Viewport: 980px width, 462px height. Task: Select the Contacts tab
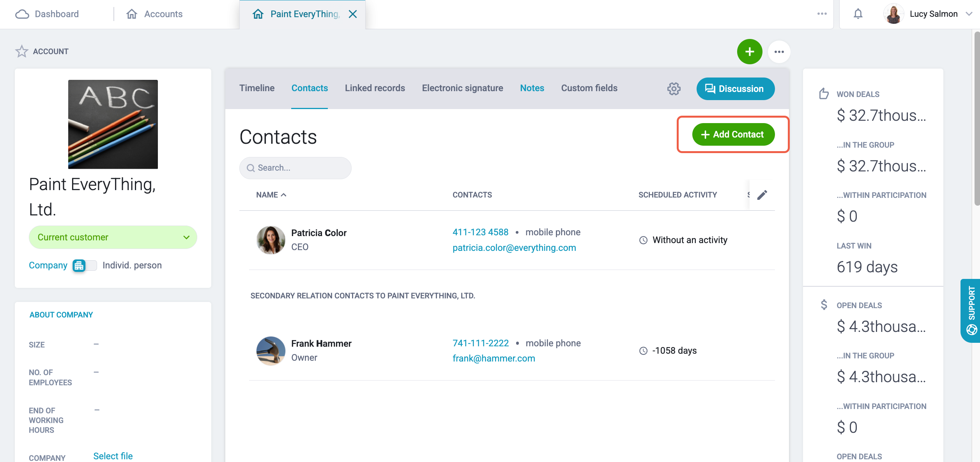(310, 88)
